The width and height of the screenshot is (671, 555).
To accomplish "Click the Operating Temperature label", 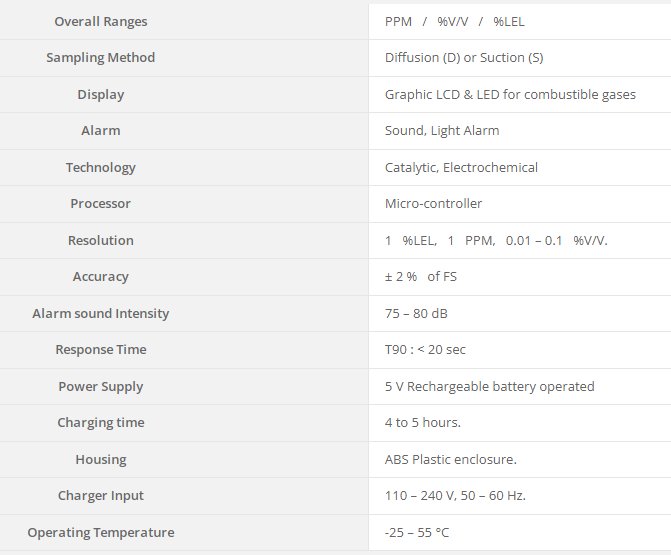I will [x=101, y=532].
